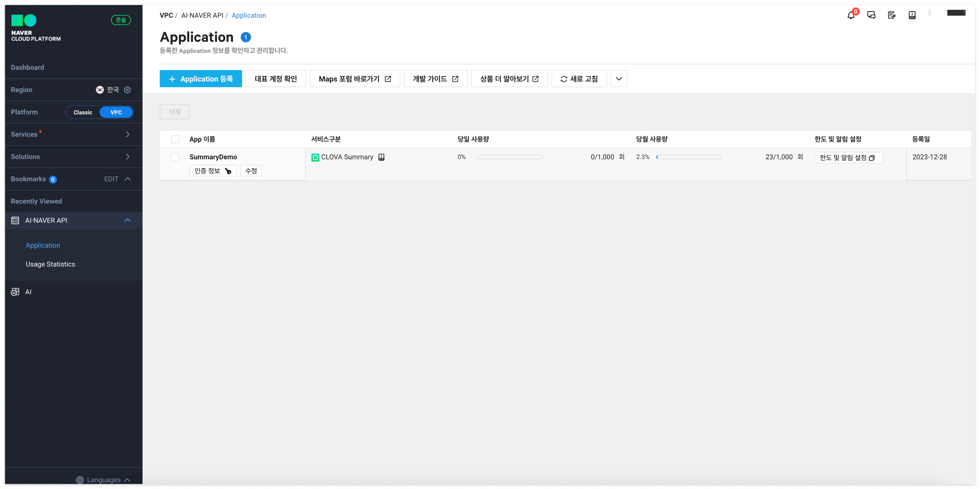The image size is (980, 489).
Task: Switch platform to Classic
Action: tap(83, 112)
